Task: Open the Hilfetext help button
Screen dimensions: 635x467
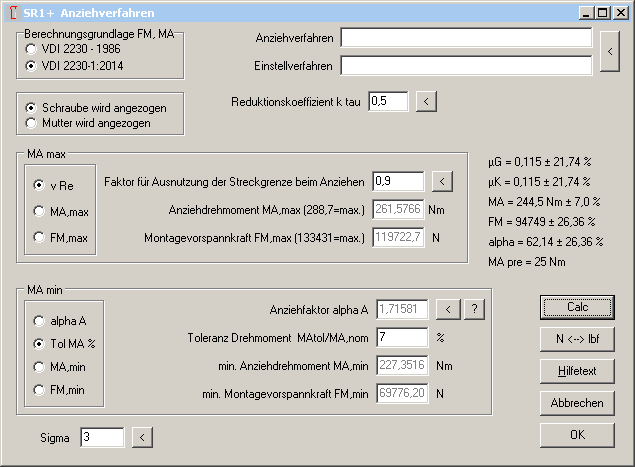Action: point(576,370)
